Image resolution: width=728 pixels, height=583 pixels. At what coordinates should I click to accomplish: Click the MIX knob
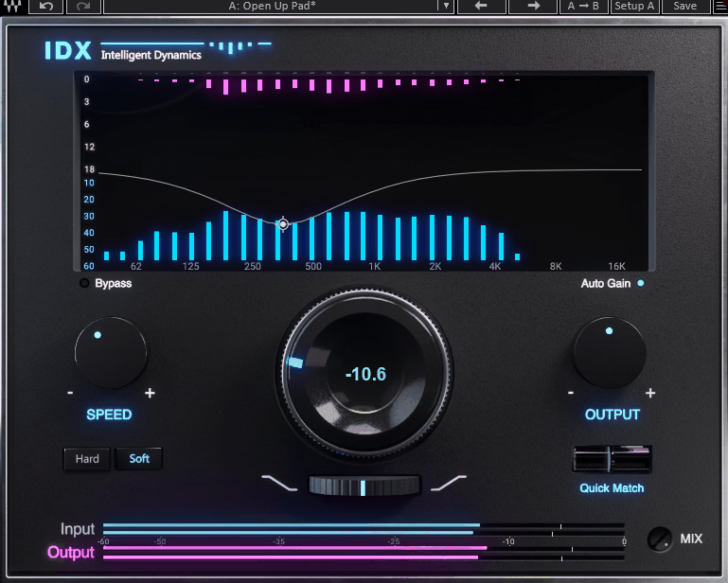[659, 539]
